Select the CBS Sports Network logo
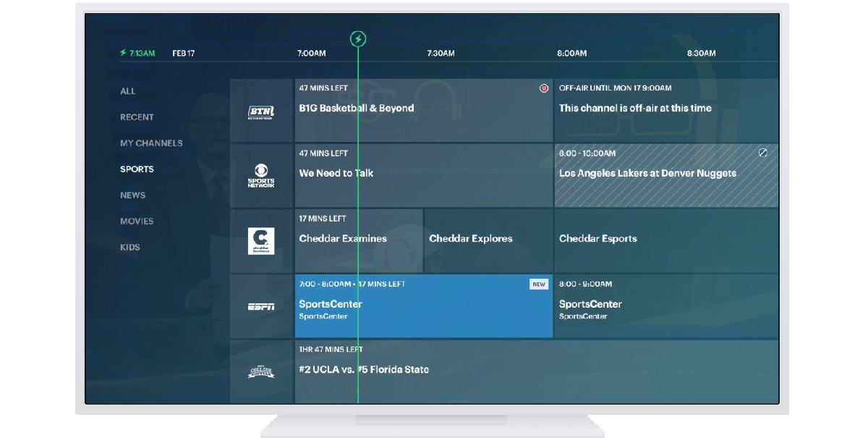 [x=261, y=176]
